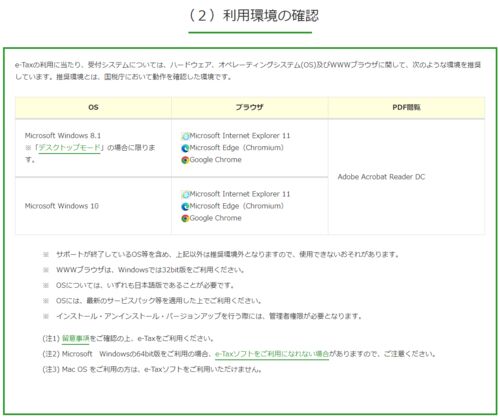Viewport: 500px width, 419px height.
Task: Click Microsoft Edge icon in Windows 8.1 row
Action: point(185,148)
